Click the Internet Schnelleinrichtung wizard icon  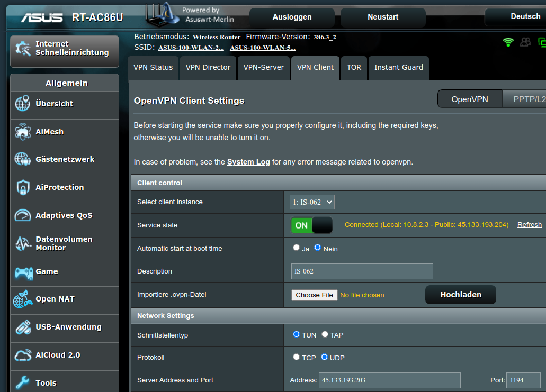coord(23,49)
